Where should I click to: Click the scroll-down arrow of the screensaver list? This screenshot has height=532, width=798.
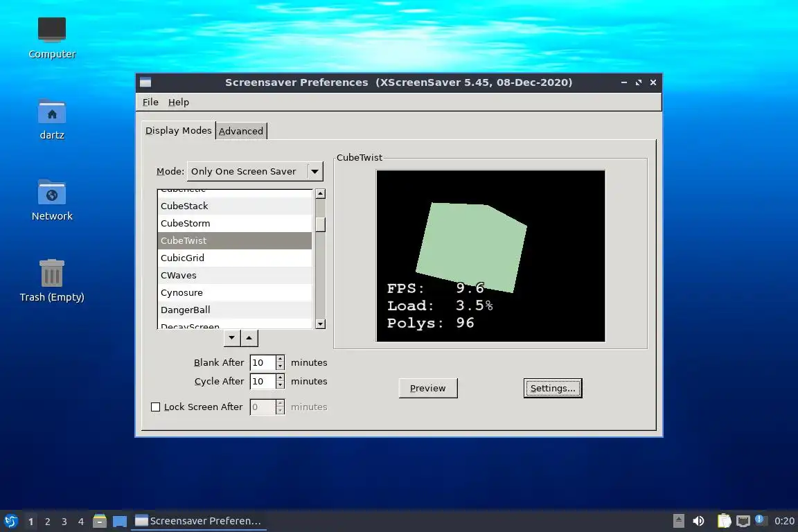320,323
